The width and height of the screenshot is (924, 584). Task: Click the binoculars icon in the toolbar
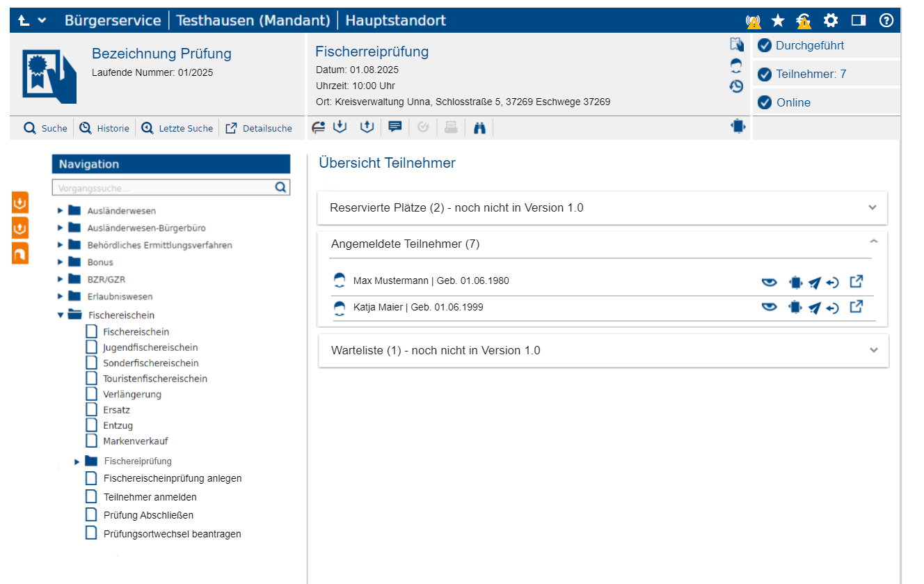click(x=479, y=127)
